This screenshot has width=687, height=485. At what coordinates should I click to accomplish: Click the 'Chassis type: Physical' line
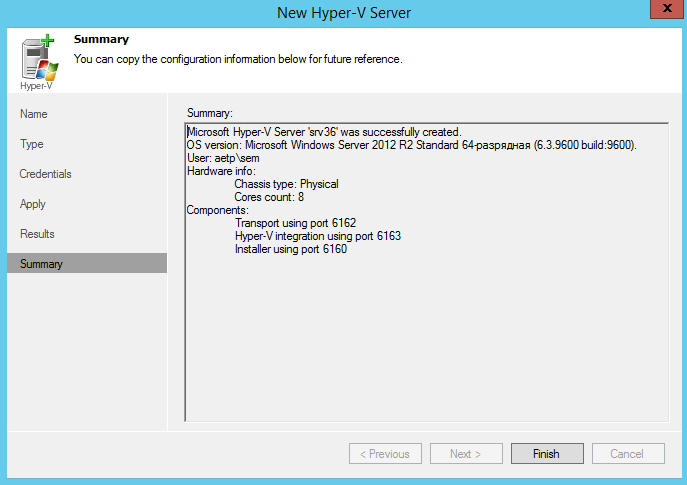(286, 184)
